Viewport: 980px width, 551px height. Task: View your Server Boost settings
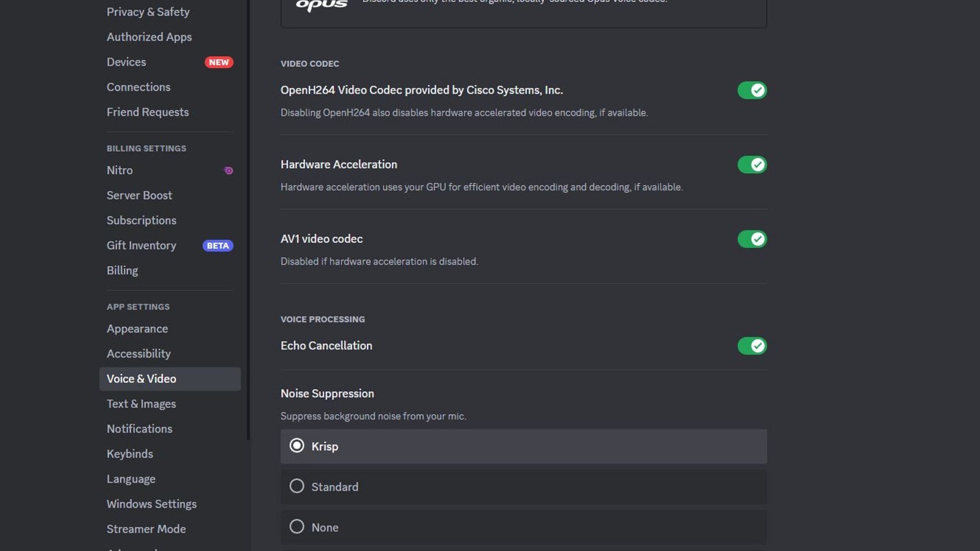tap(139, 195)
